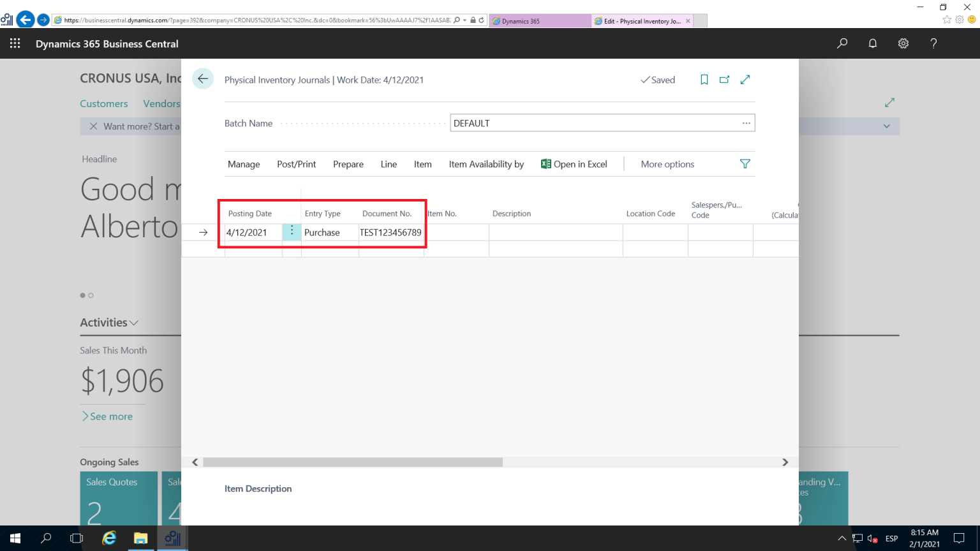
Task: Open search in Business Central header
Action: pos(842,43)
